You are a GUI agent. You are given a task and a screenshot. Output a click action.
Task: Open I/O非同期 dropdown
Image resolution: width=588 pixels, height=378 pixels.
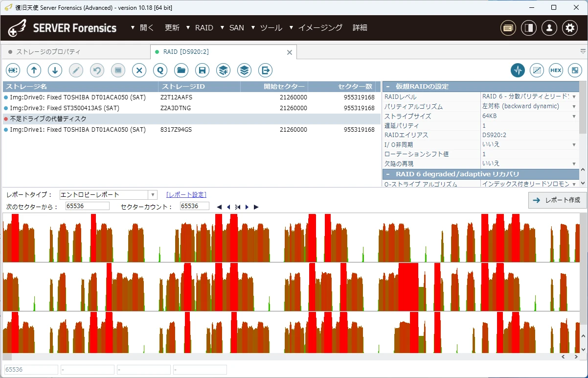click(x=574, y=145)
